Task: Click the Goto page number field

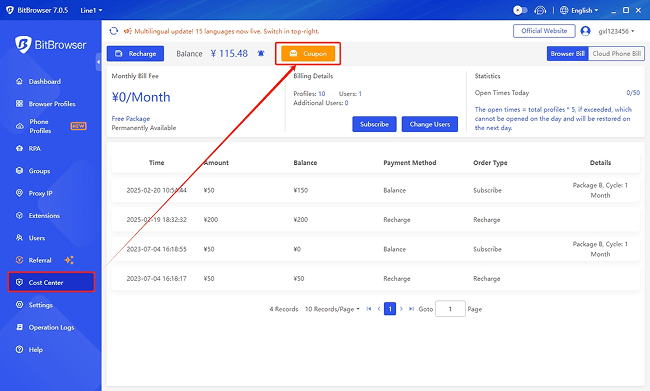Action: (450, 309)
